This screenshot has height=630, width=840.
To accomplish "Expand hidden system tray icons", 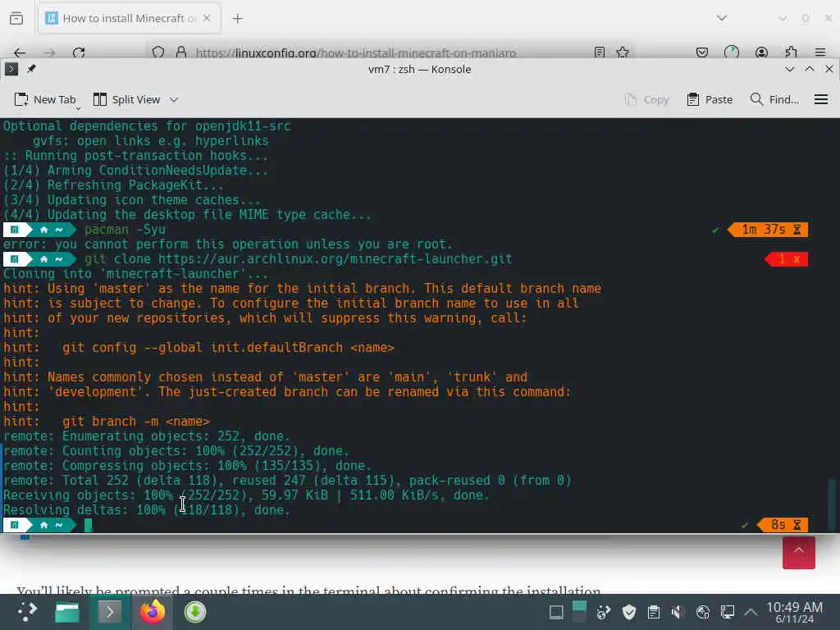I will tap(751, 612).
